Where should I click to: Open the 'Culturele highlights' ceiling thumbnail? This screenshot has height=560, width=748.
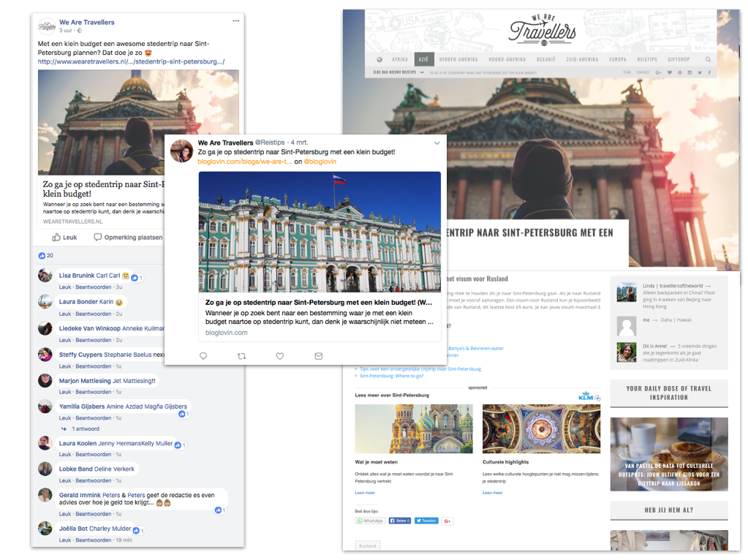[542, 429]
